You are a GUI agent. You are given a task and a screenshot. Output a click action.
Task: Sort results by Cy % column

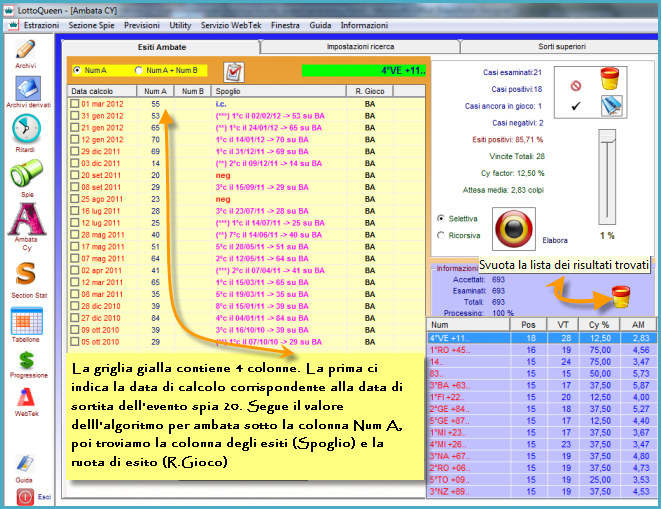599,325
